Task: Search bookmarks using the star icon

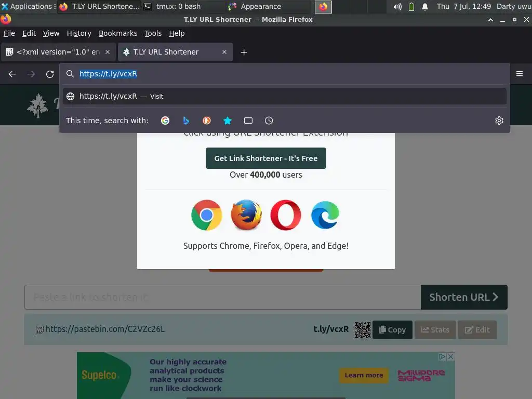Action: click(228, 121)
